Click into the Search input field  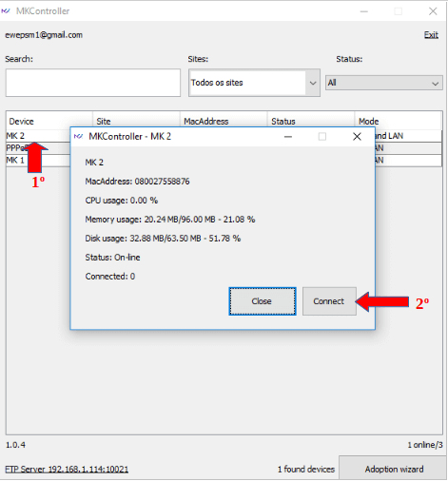(x=93, y=83)
